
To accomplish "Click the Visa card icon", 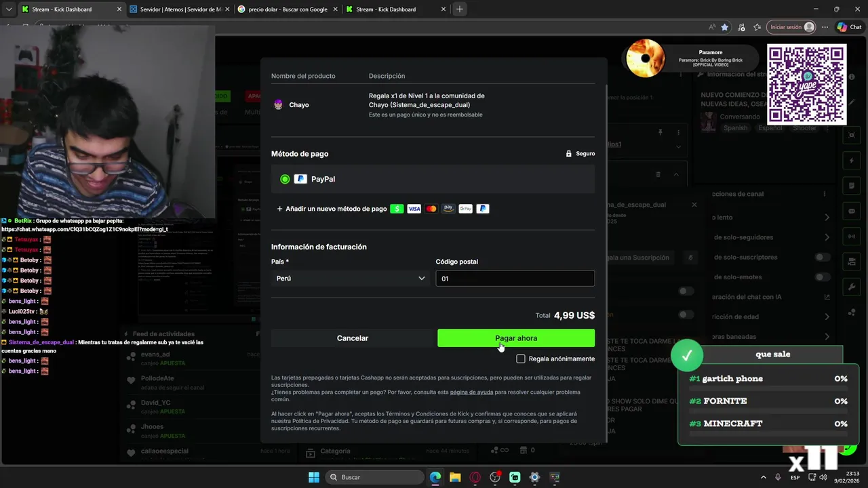I will click(x=414, y=209).
